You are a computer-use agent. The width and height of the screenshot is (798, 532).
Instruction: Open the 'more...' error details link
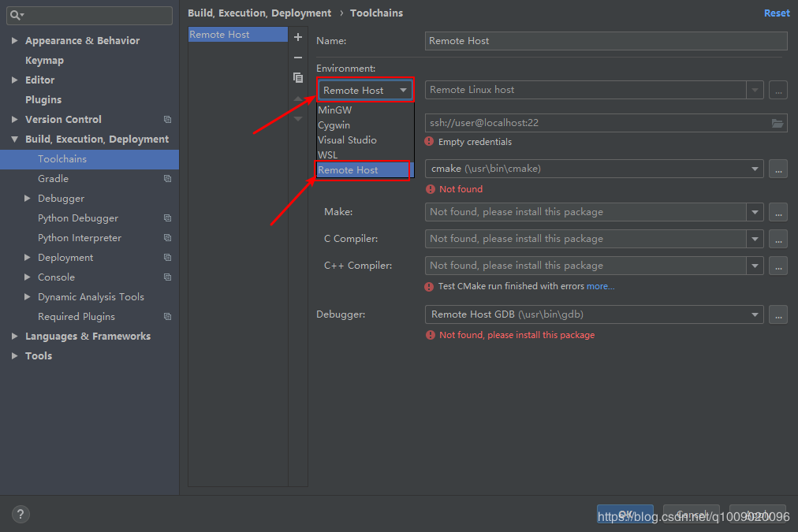[600, 287]
